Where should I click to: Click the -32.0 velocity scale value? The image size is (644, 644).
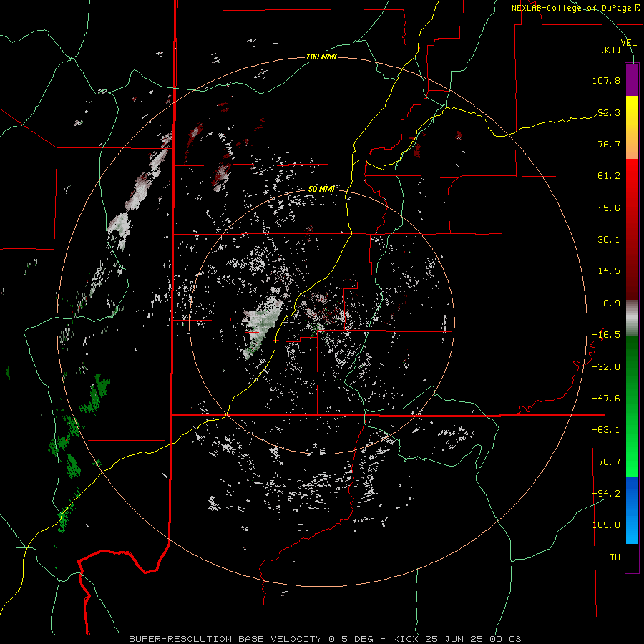point(606,367)
